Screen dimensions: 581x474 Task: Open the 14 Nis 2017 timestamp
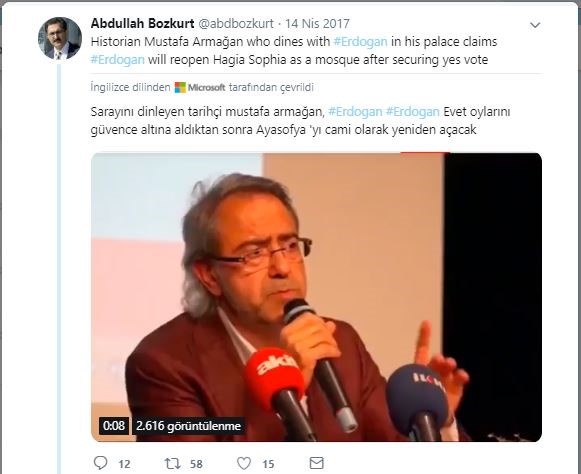tap(317, 23)
